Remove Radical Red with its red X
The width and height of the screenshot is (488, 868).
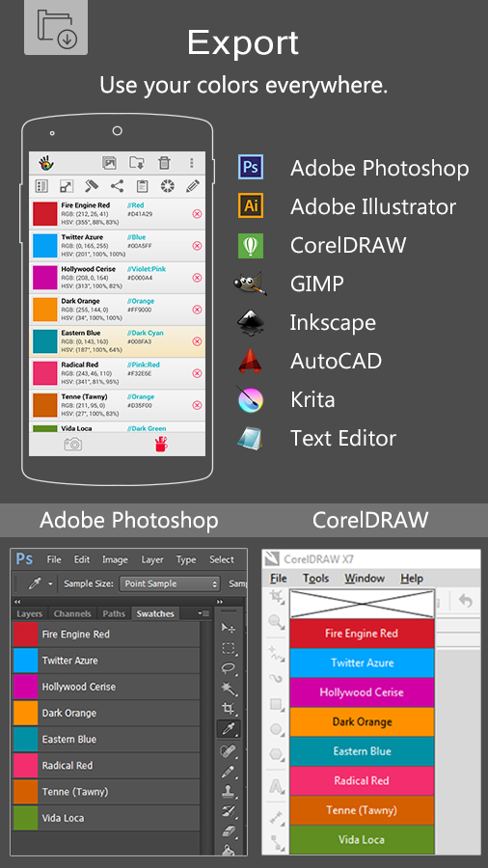[x=197, y=373]
